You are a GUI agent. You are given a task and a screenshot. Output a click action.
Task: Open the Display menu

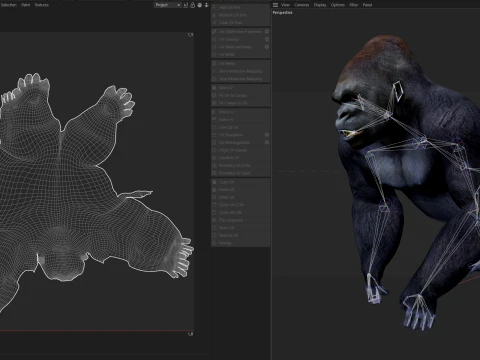320,5
